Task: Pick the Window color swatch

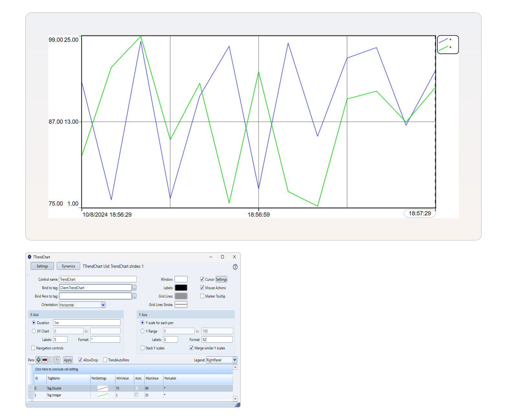Action: (181, 279)
